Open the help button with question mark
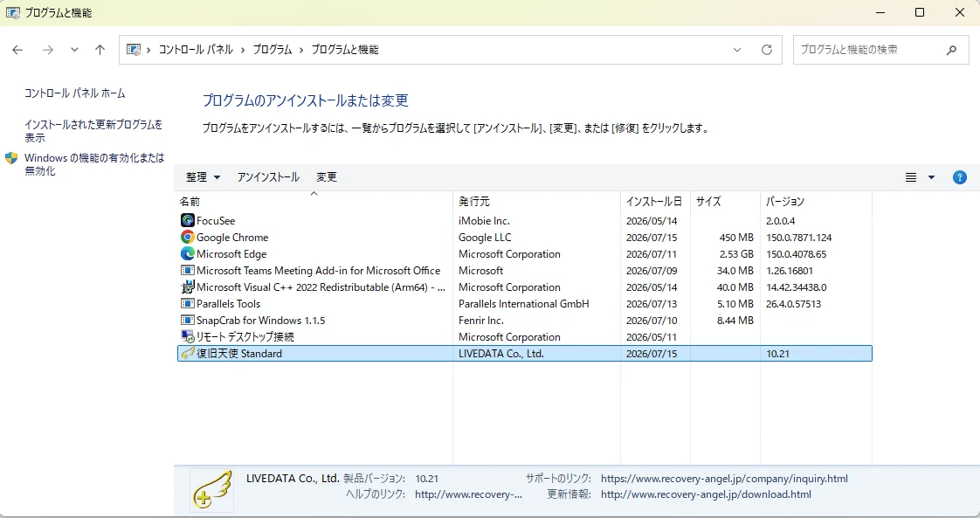This screenshot has width=980, height=518. (959, 177)
